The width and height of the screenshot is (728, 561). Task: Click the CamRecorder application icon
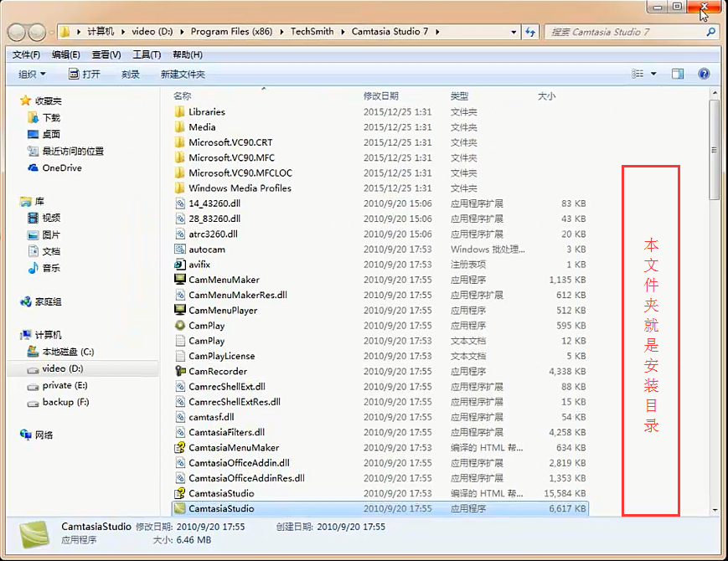click(x=179, y=371)
